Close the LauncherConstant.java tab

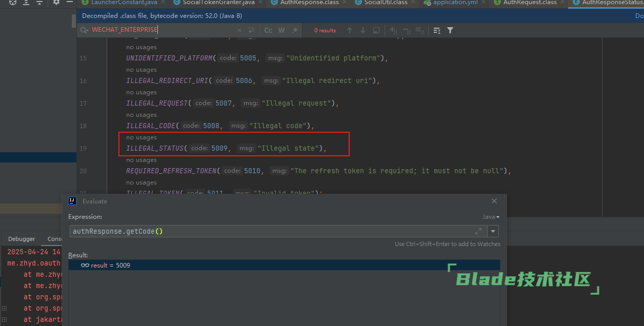point(164,3)
